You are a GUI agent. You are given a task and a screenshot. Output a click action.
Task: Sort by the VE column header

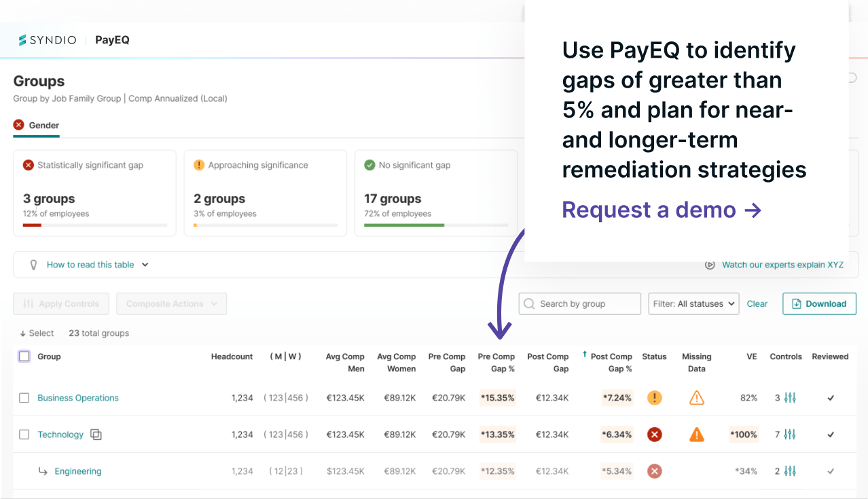click(752, 356)
